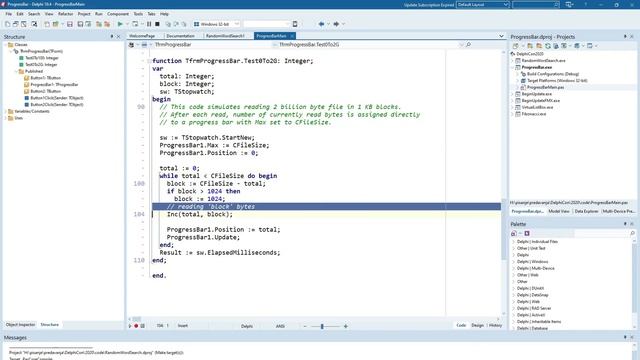Select ProgressBarMain.pas in Projects tree
The image size is (640, 360).
[x=545, y=87]
